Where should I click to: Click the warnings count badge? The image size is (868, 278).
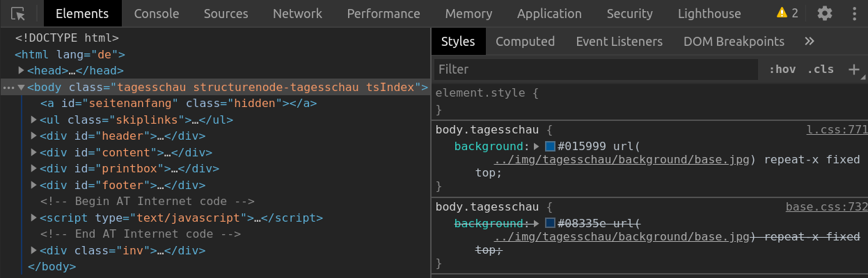tap(787, 13)
